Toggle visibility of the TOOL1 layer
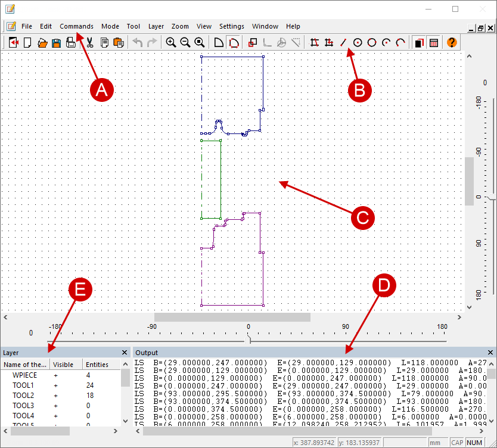 point(55,385)
